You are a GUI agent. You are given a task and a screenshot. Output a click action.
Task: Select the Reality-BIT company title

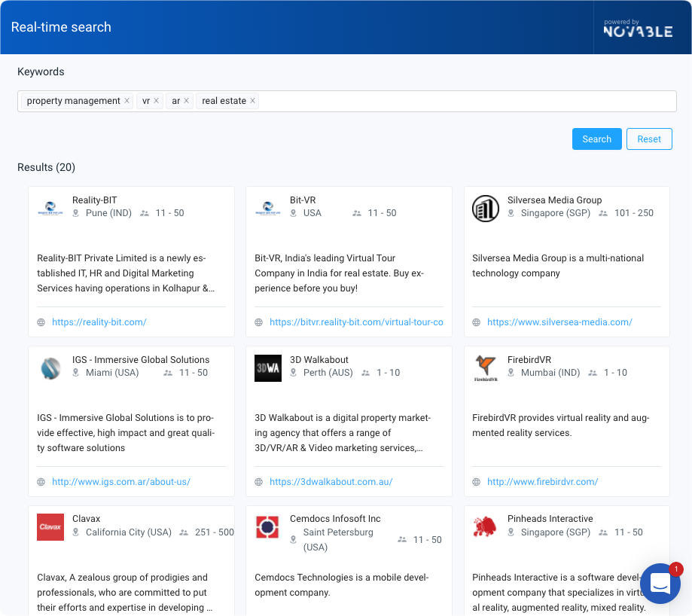tap(94, 200)
